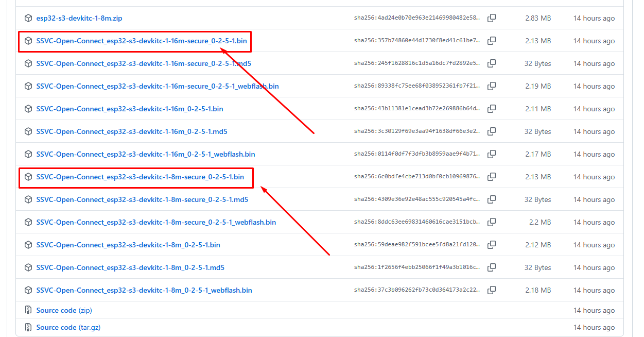Copy hash for 16m-secure_0-2-5-1.bin file
Image resolution: width=644 pixels, height=337 pixels.
tap(492, 41)
